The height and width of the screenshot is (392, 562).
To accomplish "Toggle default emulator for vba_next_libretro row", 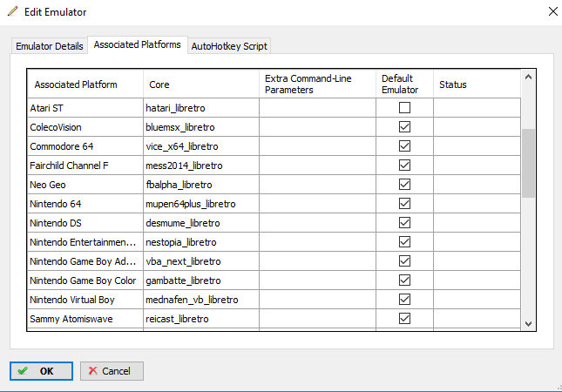I will coord(404,260).
